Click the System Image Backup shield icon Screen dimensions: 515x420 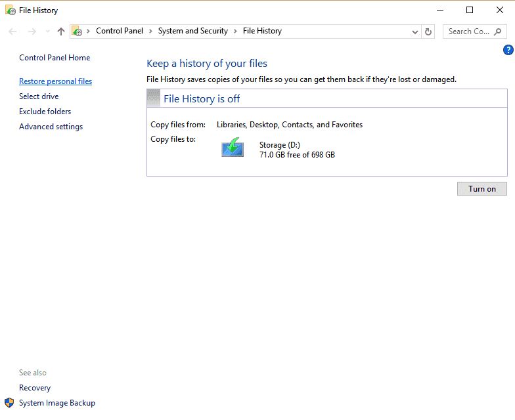pos(9,403)
